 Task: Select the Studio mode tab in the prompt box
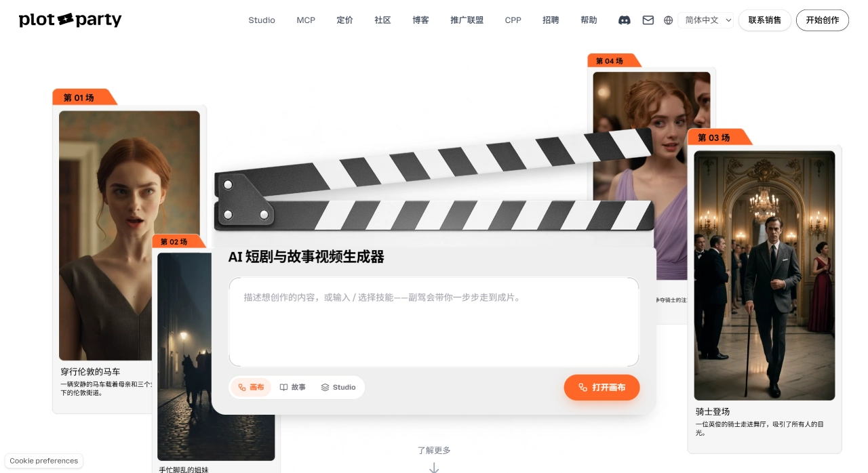pyautogui.click(x=338, y=388)
